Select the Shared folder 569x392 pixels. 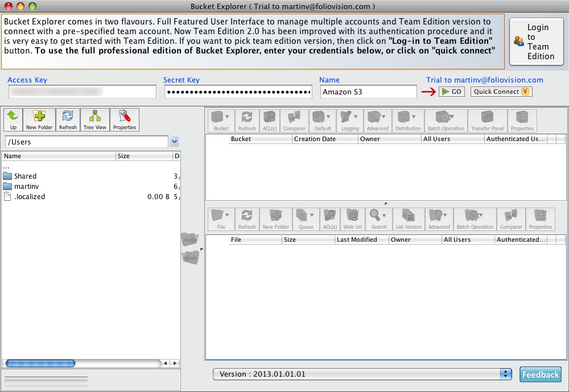pyautogui.click(x=91, y=176)
